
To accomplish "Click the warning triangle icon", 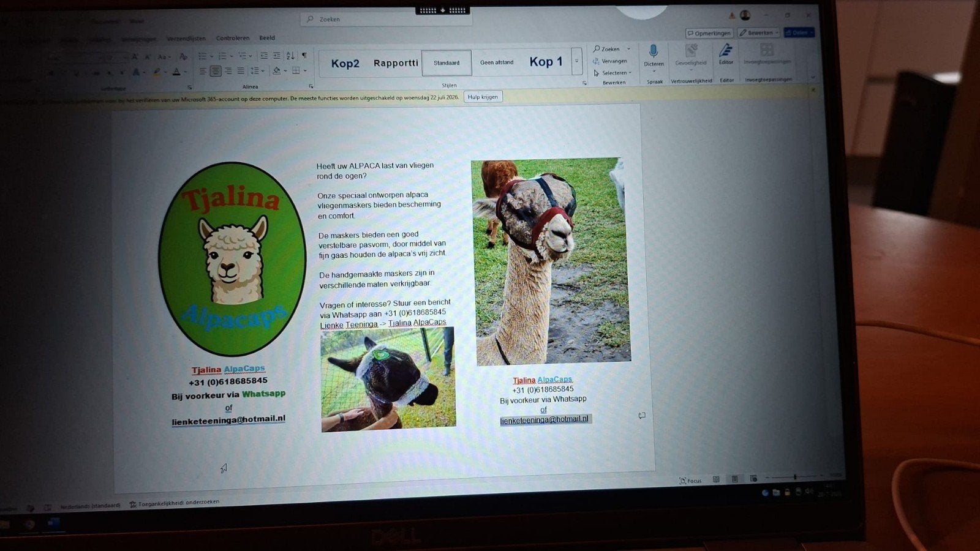I will tap(731, 16).
